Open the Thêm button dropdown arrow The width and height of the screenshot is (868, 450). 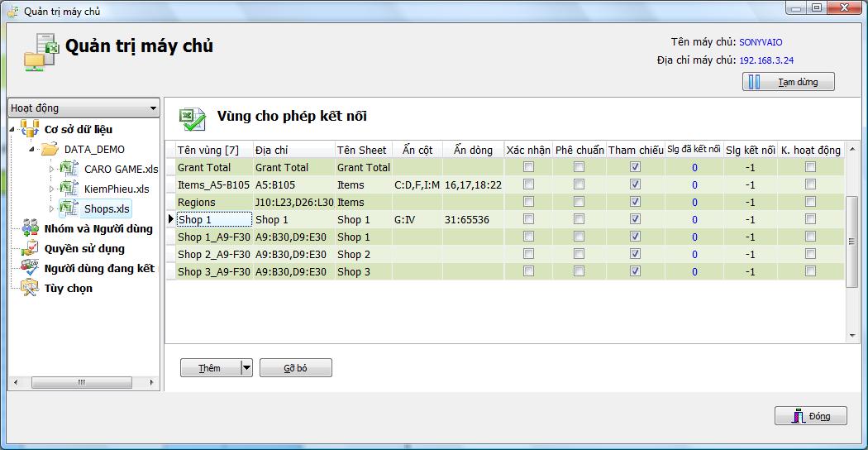point(246,368)
